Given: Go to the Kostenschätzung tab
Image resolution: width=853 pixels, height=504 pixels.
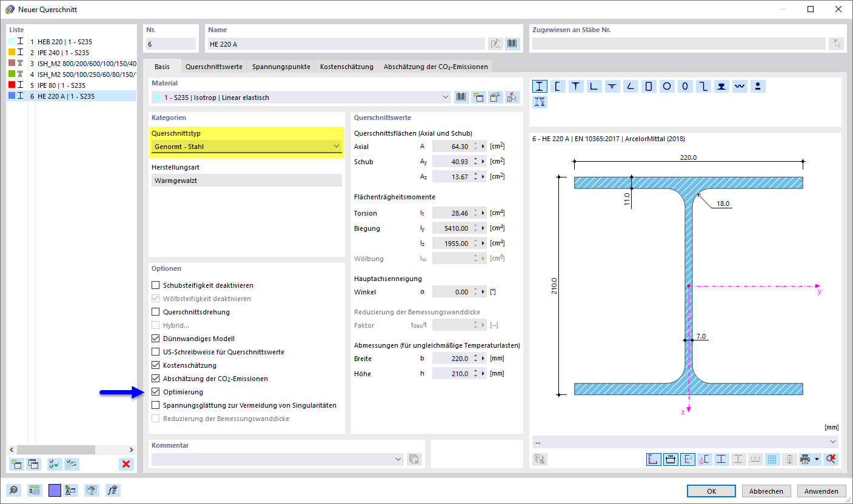Looking at the screenshot, I should 347,67.
